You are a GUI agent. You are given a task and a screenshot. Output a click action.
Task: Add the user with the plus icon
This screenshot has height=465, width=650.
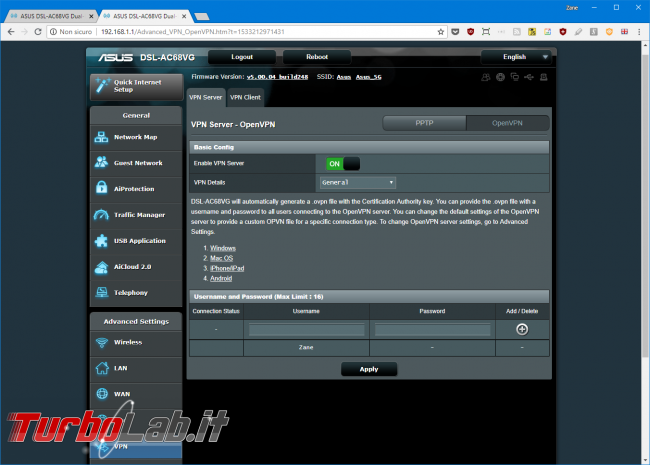tap(522, 329)
